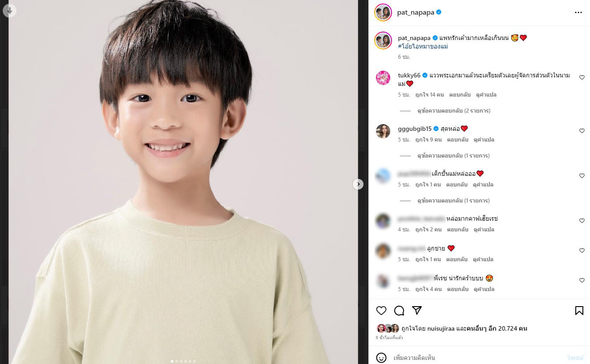Image resolution: width=590 pixels, height=364 pixels.
Task: Open the comment bubble icon
Action: click(399, 311)
